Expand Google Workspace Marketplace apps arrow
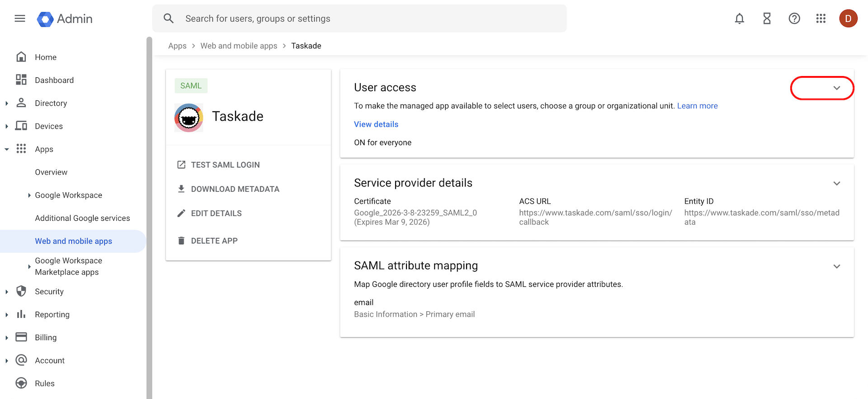Image resolution: width=868 pixels, height=399 pixels. (29, 266)
